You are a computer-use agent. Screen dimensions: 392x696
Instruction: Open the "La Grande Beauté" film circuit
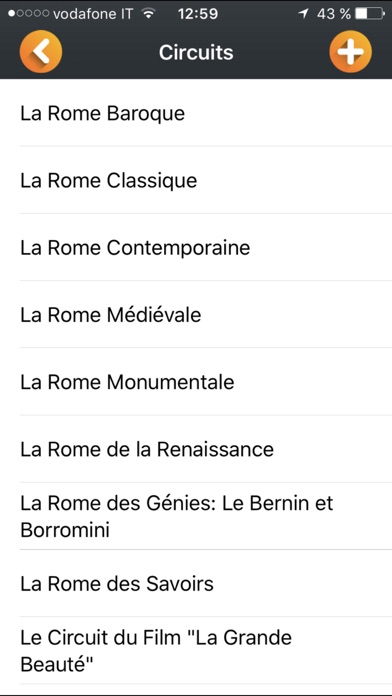click(196, 651)
